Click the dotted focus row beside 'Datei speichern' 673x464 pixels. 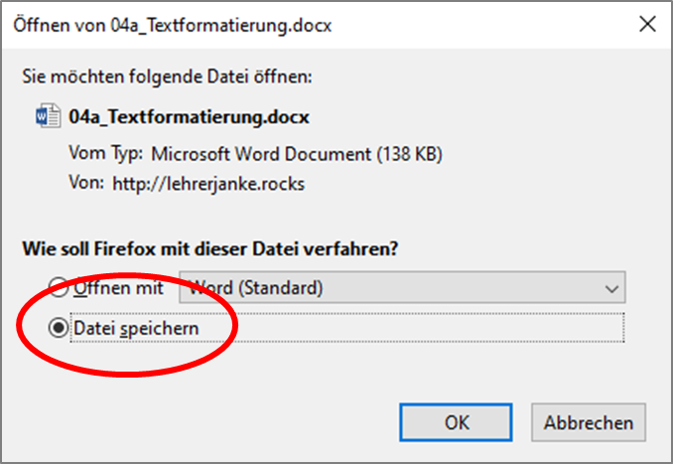click(x=420, y=327)
